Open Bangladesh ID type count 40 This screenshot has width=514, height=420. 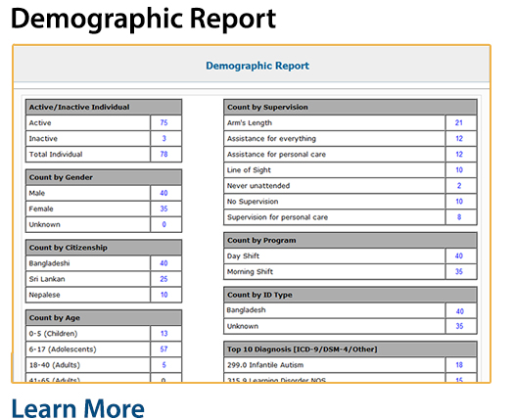pos(459,311)
